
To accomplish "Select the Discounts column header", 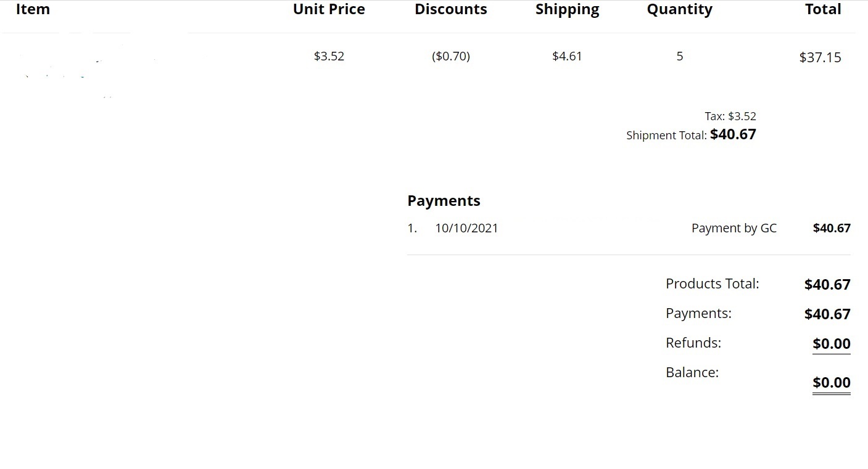I will coord(450,9).
